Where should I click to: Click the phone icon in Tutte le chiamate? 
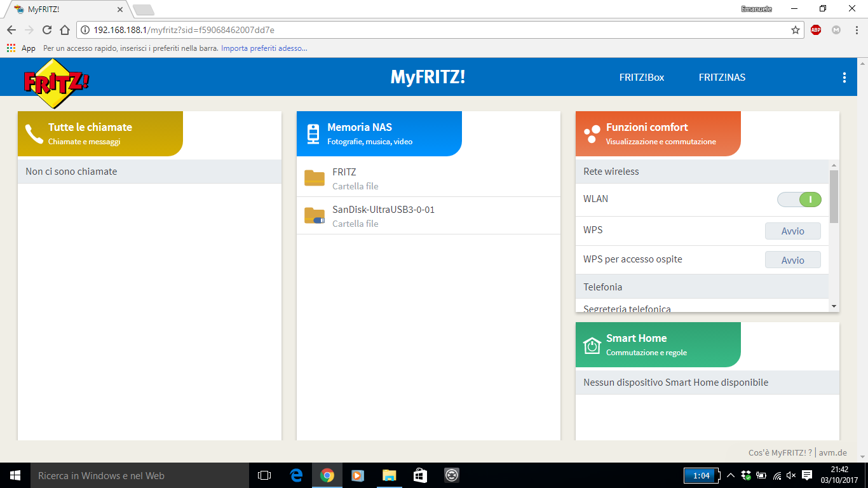34,133
